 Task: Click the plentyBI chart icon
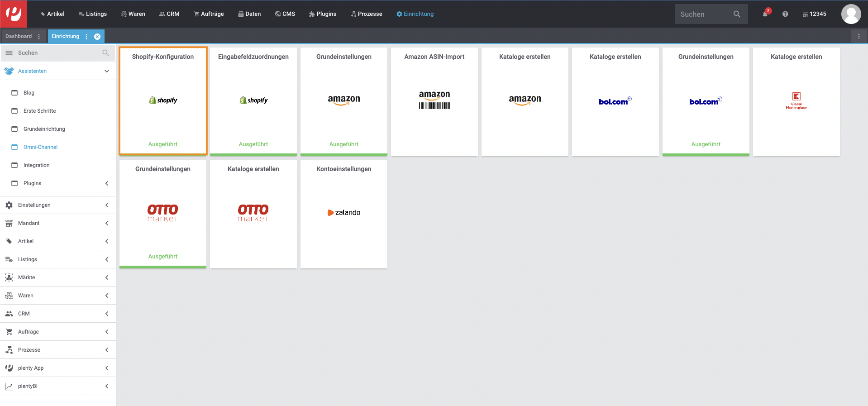9,386
